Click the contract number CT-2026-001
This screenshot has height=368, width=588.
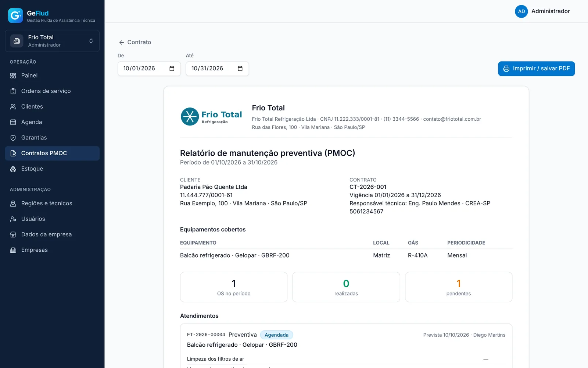tap(368, 187)
